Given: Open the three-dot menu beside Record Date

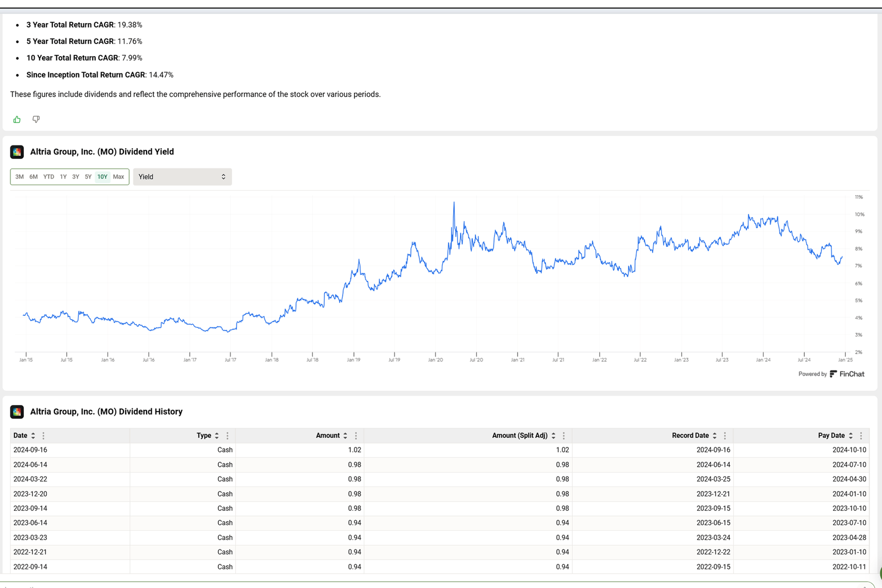Looking at the screenshot, I should click(x=725, y=435).
